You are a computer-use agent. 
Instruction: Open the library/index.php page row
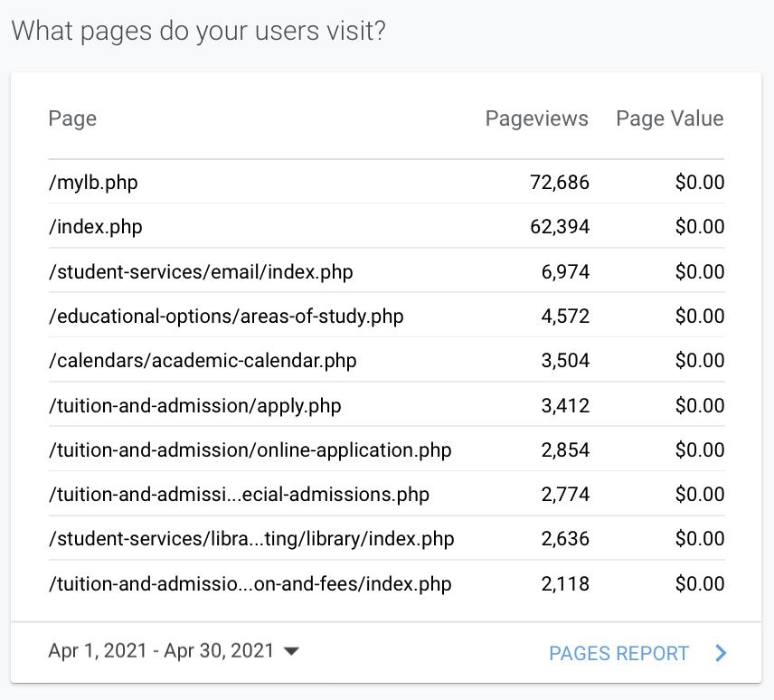tap(386, 538)
